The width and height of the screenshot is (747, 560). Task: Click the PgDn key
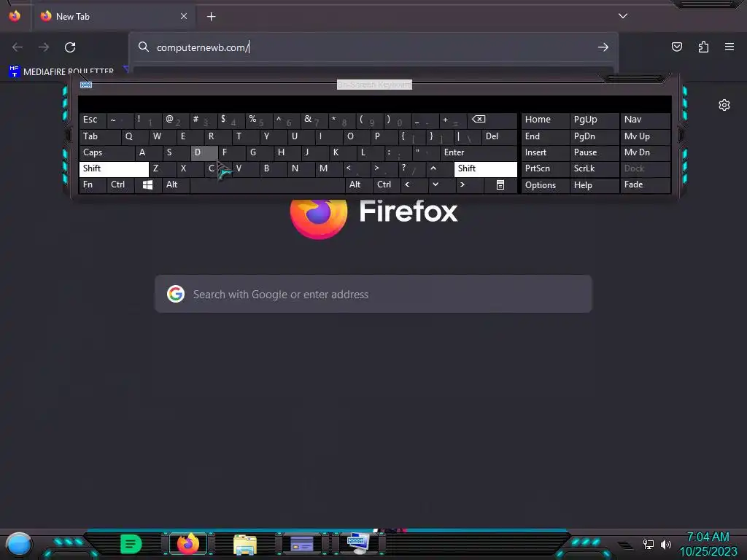pyautogui.click(x=594, y=136)
